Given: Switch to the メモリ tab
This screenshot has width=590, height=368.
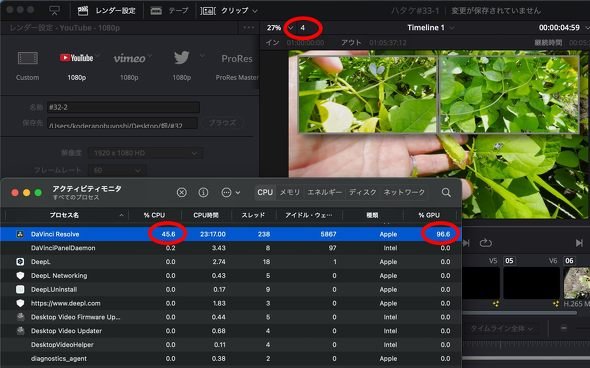Looking at the screenshot, I should [x=290, y=192].
